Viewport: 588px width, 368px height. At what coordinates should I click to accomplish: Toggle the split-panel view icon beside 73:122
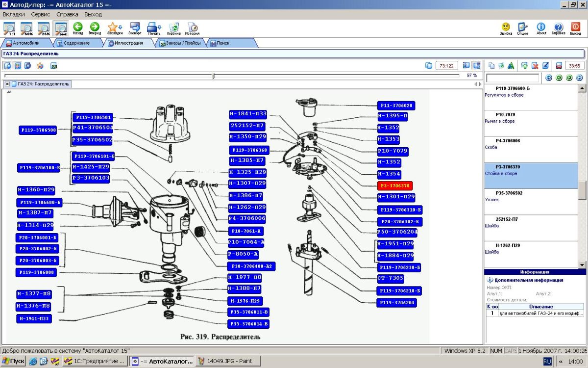point(466,65)
